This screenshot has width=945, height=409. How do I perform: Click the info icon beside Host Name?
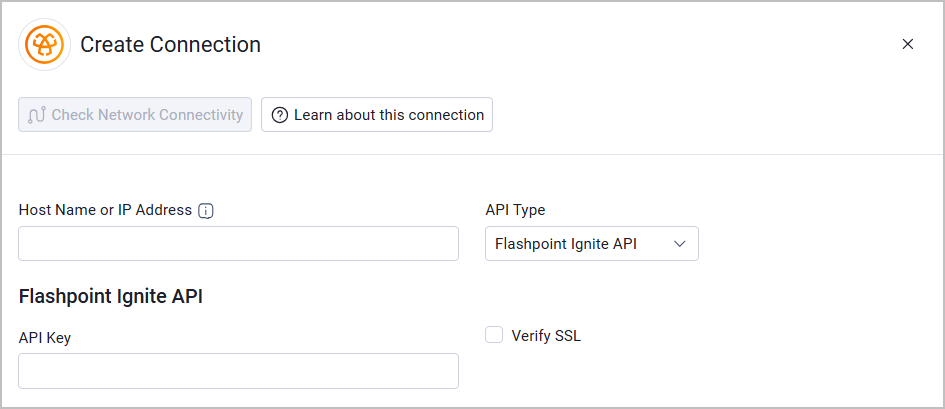click(x=206, y=211)
